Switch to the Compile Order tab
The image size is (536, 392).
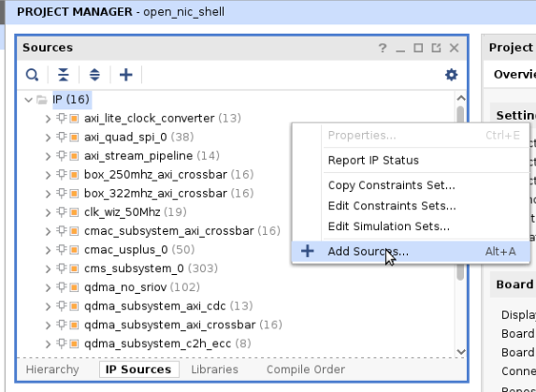click(x=306, y=370)
